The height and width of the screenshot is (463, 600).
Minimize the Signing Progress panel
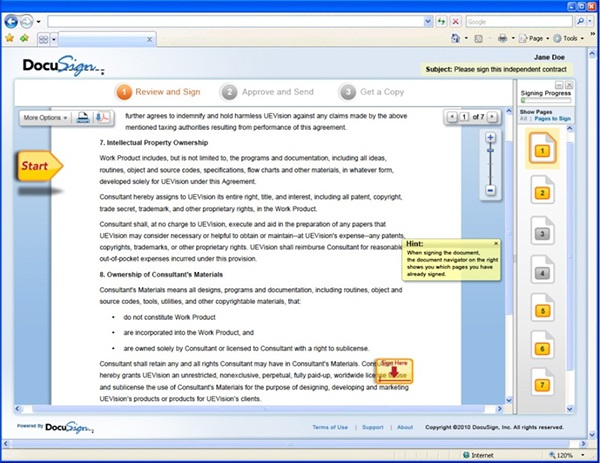coord(559,85)
